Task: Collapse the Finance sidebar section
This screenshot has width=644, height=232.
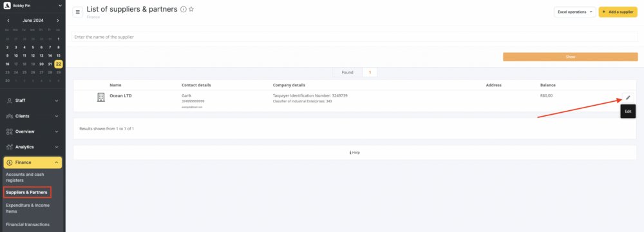Action: [33, 162]
